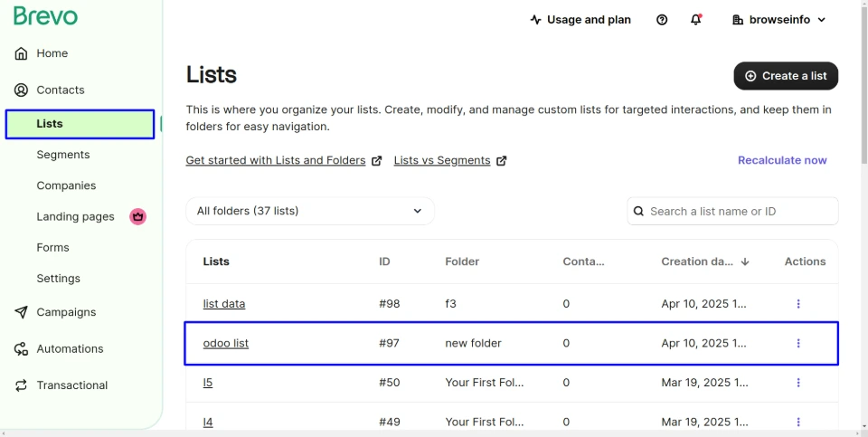This screenshot has width=868, height=437.
Task: Sort by Creation date column arrow
Action: tap(745, 262)
